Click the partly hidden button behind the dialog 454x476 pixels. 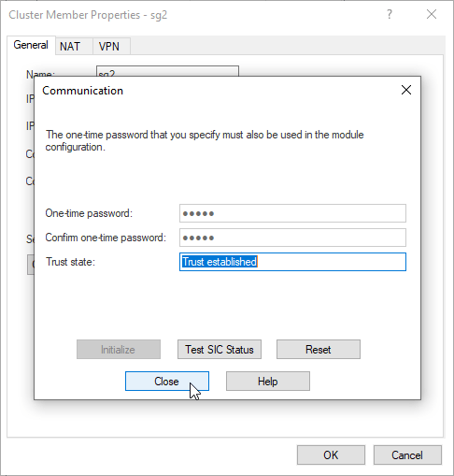(x=31, y=265)
